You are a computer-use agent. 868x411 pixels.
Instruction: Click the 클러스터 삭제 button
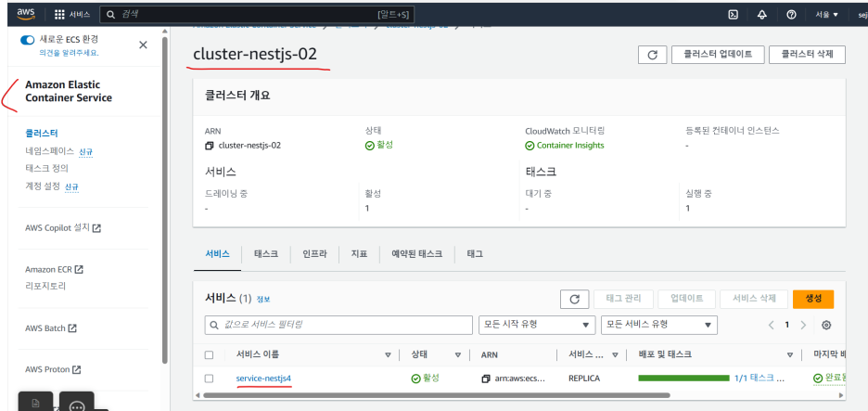(807, 55)
